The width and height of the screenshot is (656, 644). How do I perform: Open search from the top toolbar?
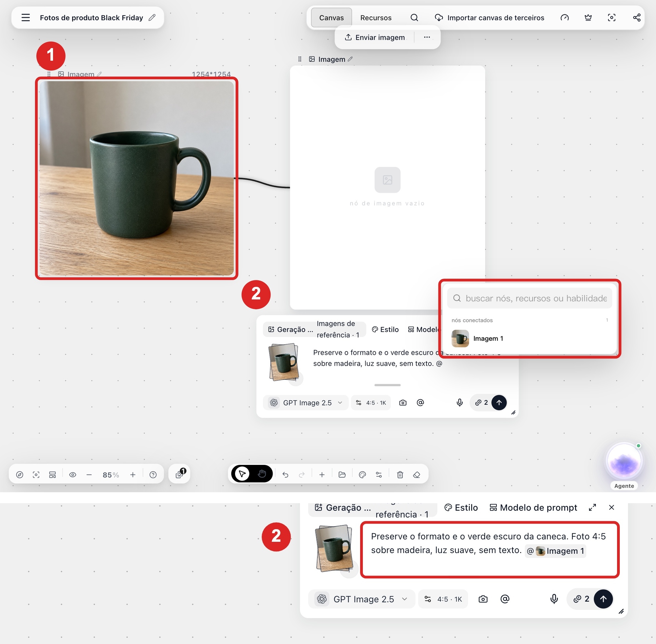click(x=414, y=17)
